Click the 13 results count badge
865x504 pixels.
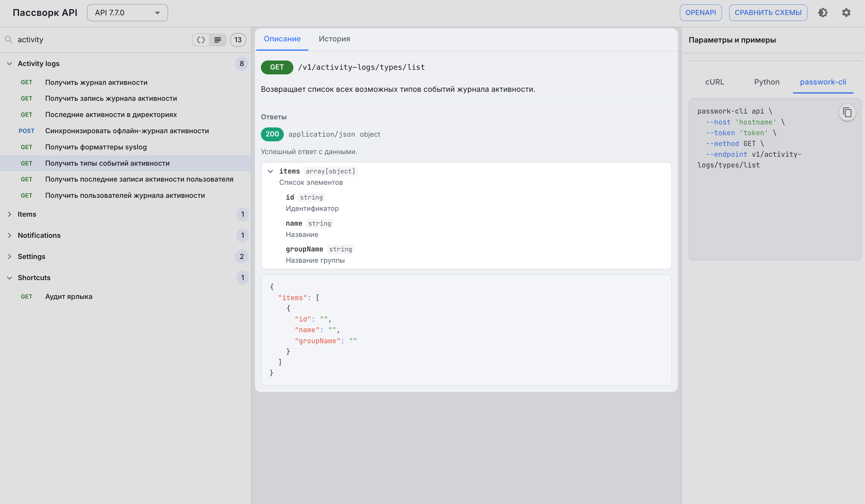(x=238, y=40)
